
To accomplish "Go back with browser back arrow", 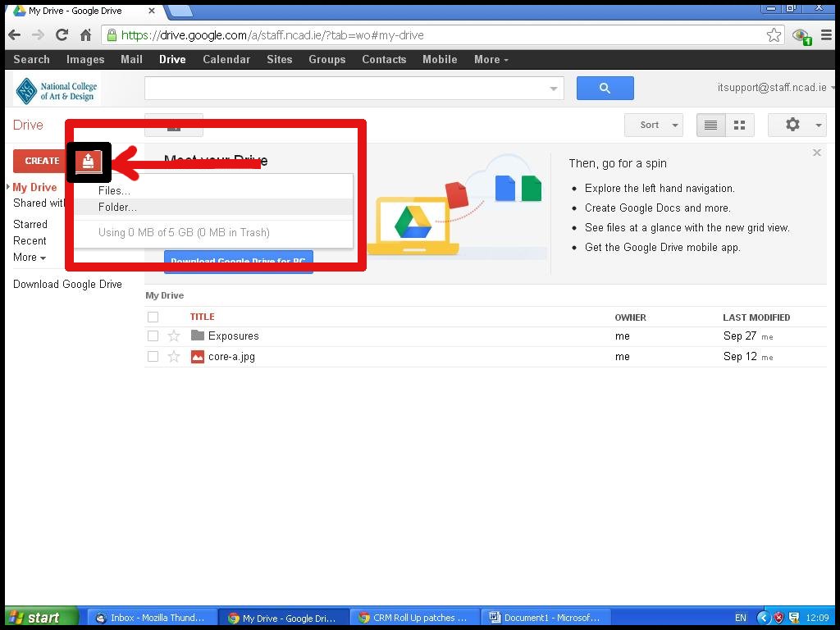I will click(15, 35).
